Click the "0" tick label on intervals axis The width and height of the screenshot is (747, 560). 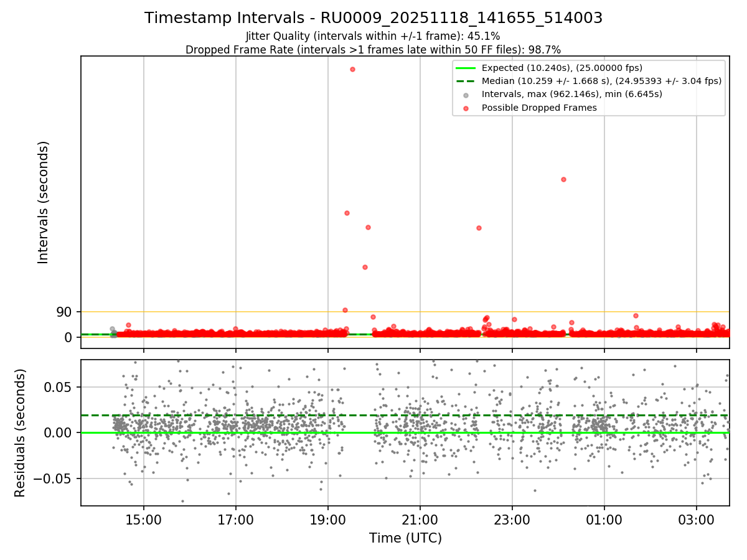(68, 337)
